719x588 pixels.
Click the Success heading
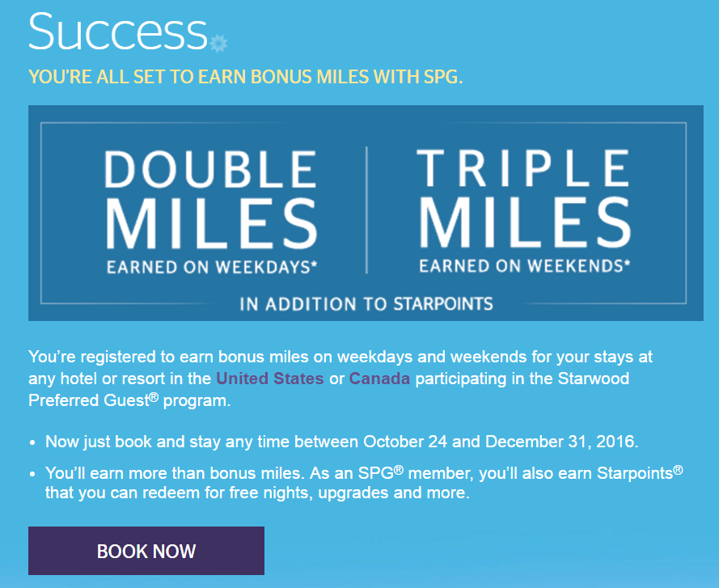click(x=118, y=32)
